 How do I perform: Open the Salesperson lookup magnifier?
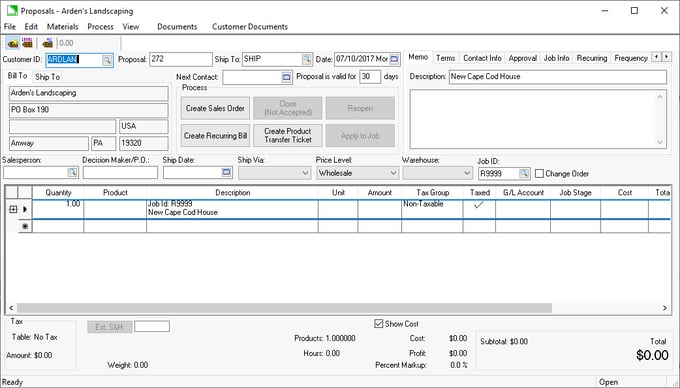(72, 173)
